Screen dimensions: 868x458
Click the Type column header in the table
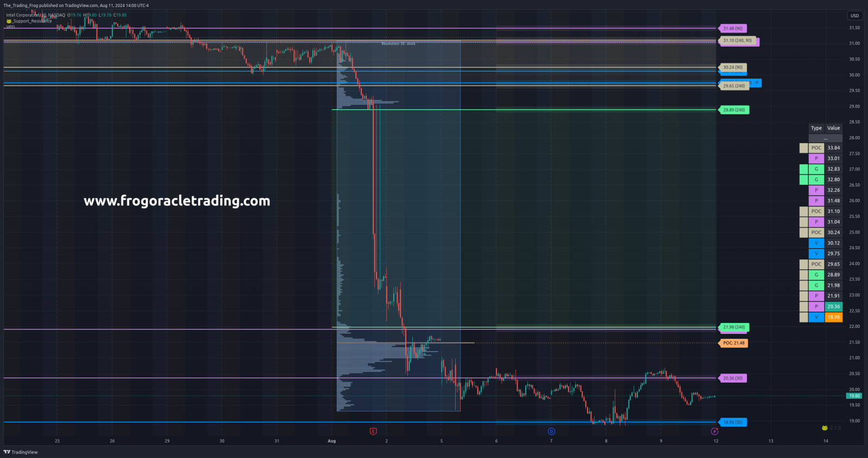816,128
